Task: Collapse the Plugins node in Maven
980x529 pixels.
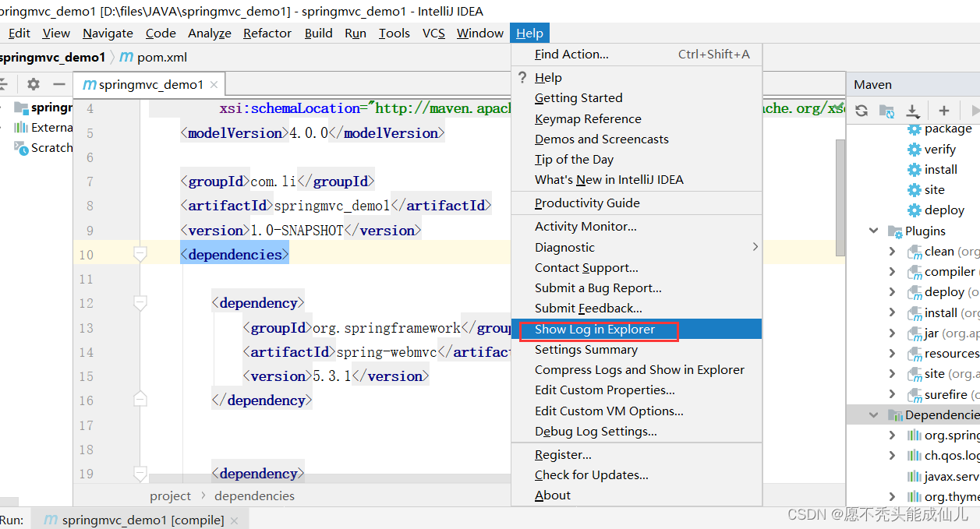Action: (x=874, y=231)
